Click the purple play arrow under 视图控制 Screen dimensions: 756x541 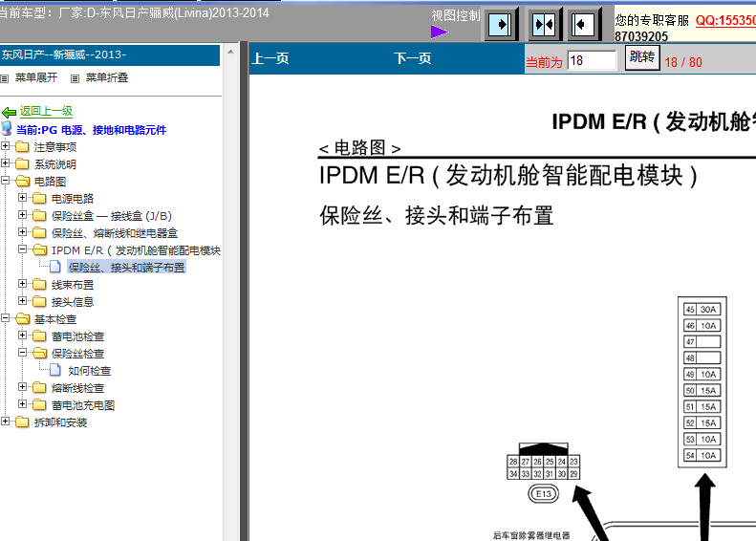(x=440, y=32)
